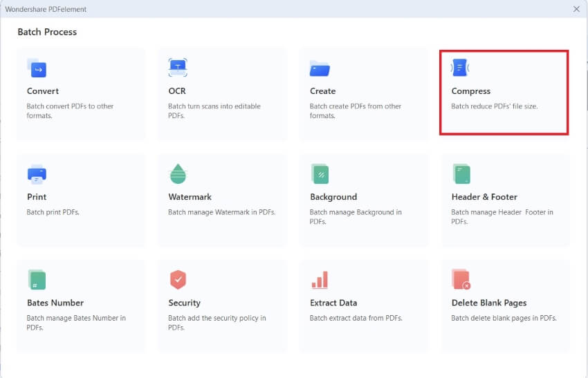Choose the Watermark title

[x=190, y=197]
